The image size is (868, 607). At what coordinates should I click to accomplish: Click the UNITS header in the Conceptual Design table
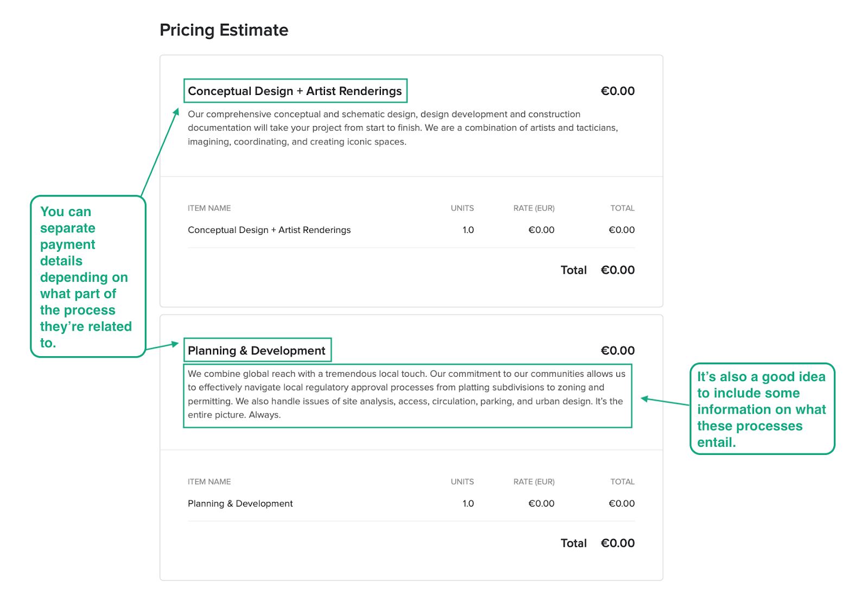[x=462, y=208]
